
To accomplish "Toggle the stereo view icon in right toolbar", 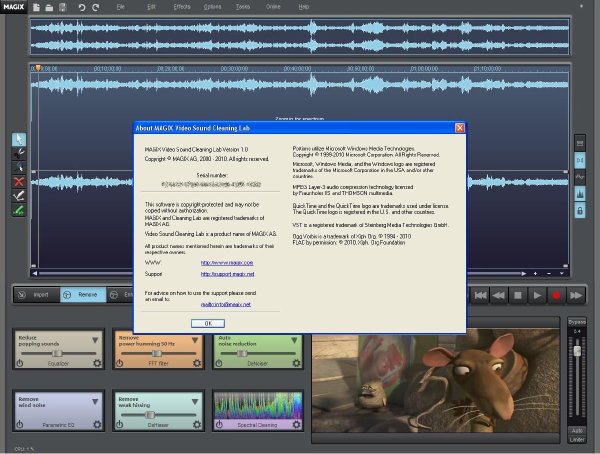I will coord(580,160).
